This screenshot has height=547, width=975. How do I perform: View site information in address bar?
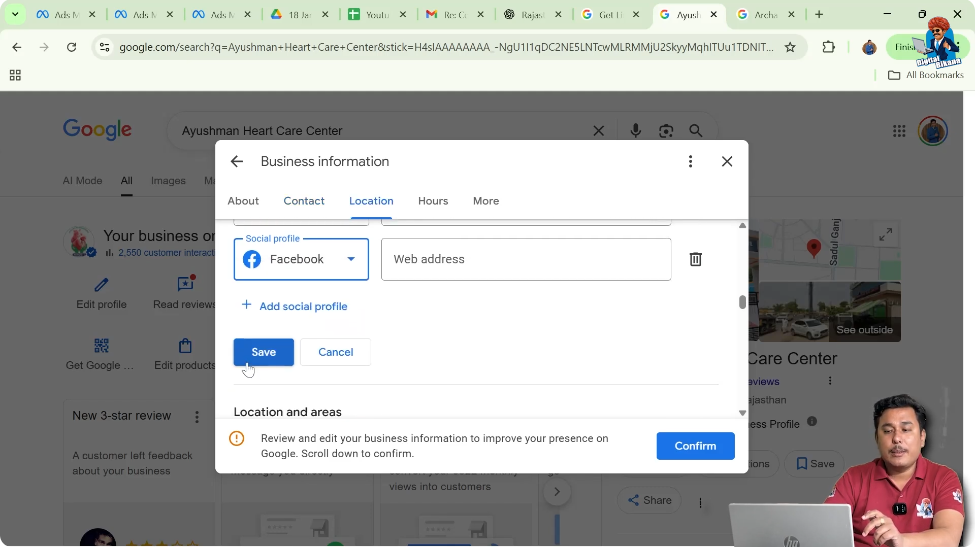[104, 47]
